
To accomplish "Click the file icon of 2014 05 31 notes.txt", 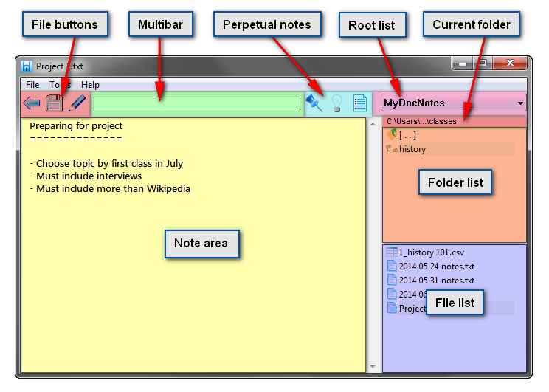I will pyautogui.click(x=392, y=280).
